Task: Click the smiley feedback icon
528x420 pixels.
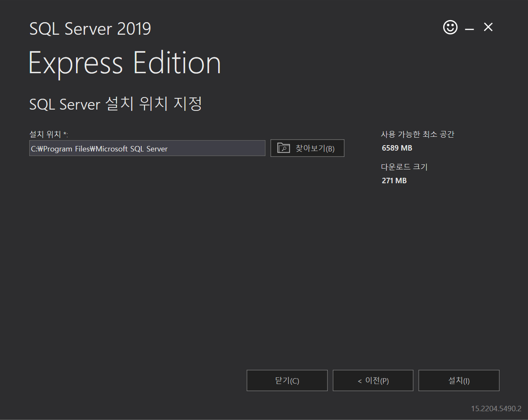Action: point(450,28)
